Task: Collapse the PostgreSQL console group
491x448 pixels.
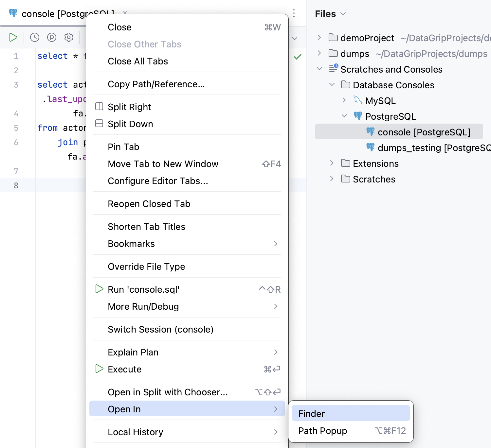Action: pos(344,116)
